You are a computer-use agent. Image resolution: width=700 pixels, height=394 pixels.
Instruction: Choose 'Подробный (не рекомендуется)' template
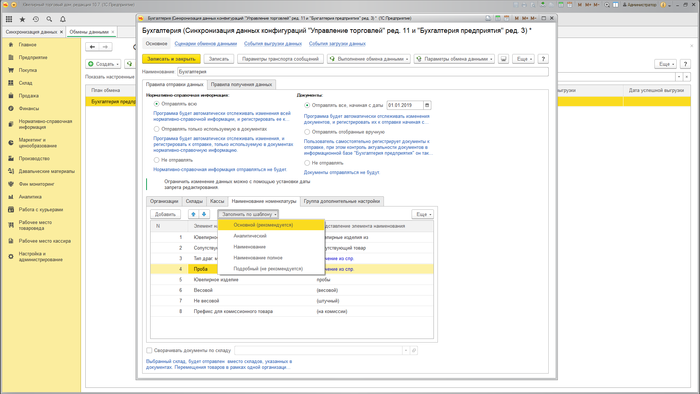pos(271,269)
